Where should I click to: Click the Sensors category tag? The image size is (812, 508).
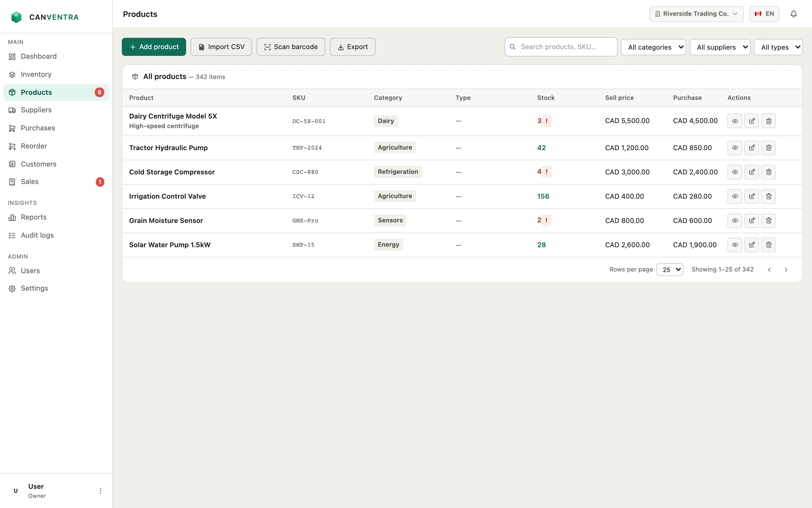390,220
